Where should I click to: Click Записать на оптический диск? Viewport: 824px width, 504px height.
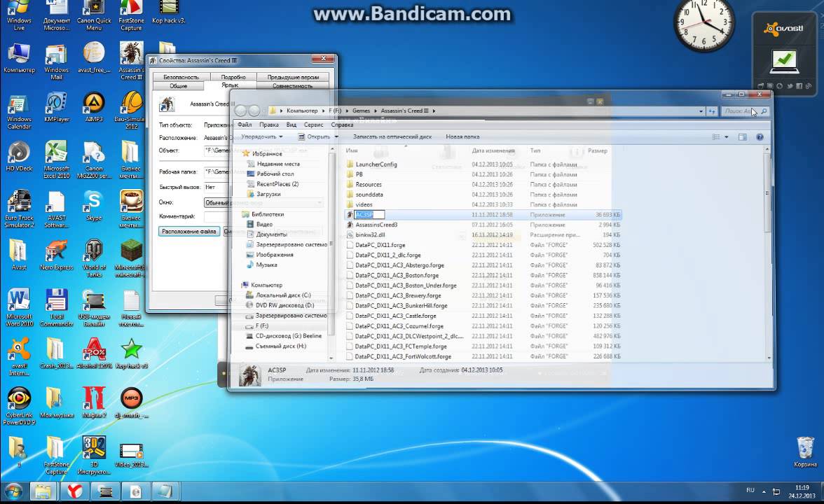pos(392,136)
